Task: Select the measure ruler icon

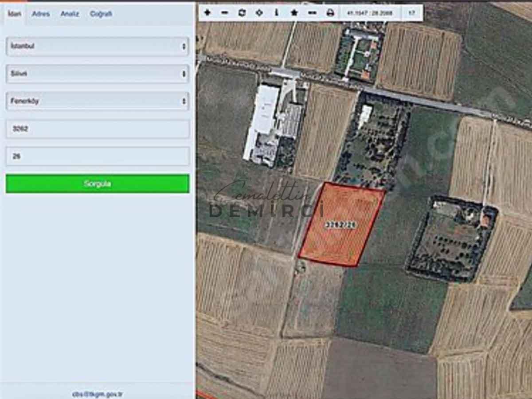Action: 312,13
